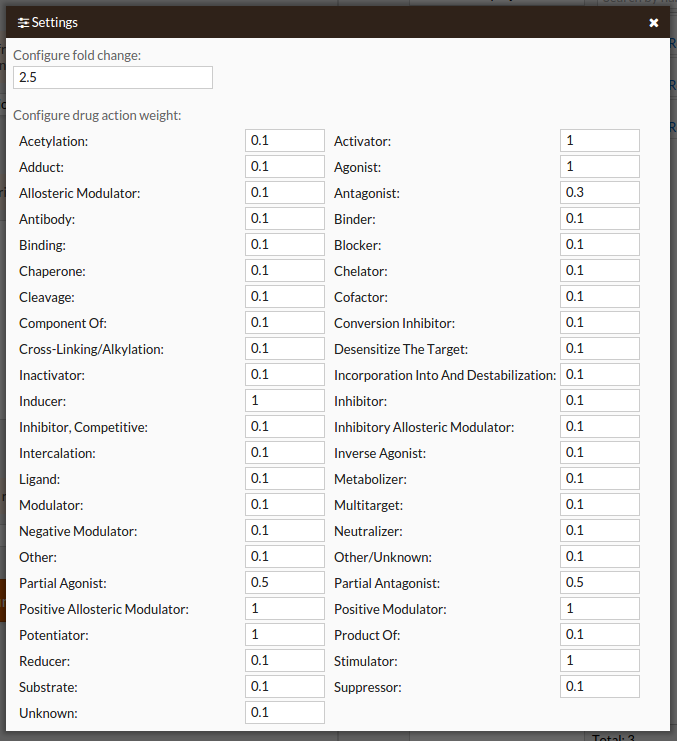This screenshot has height=741, width=677.
Task: Click the Positive Modulator weight input
Action: [x=600, y=609]
